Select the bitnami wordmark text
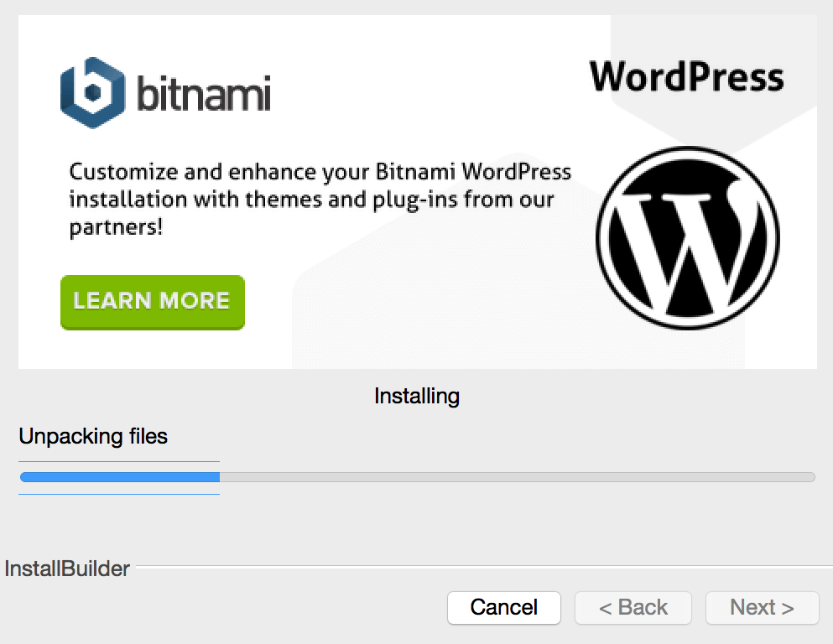 point(204,93)
